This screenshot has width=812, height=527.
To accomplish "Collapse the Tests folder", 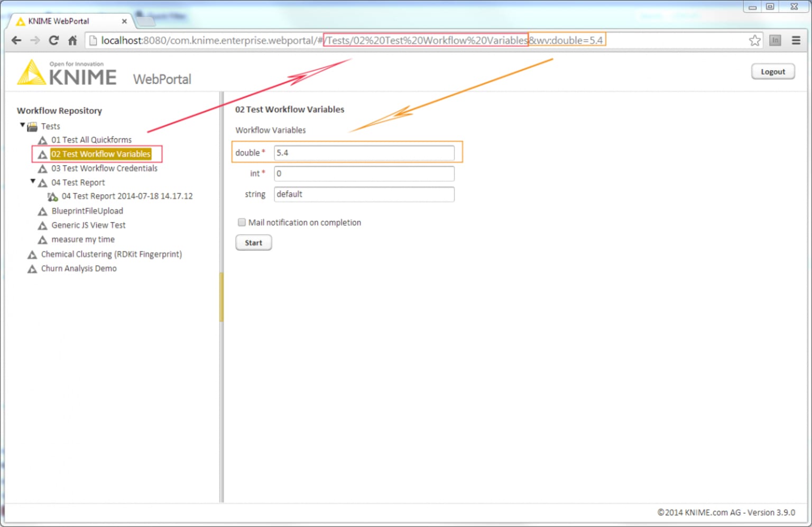I will [x=22, y=125].
